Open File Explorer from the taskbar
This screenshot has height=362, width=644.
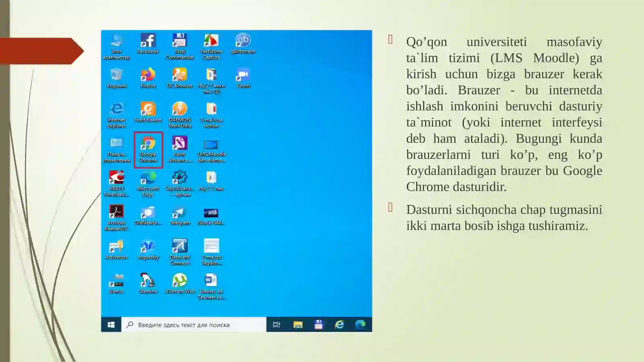click(x=298, y=325)
